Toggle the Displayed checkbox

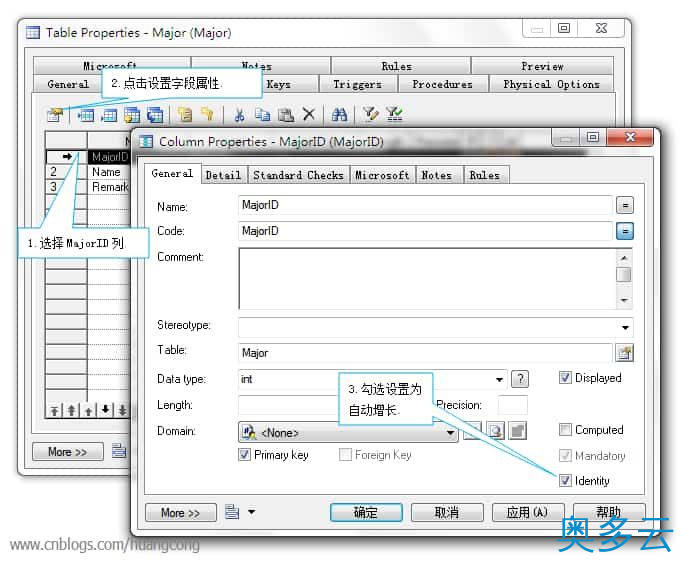[x=565, y=378]
